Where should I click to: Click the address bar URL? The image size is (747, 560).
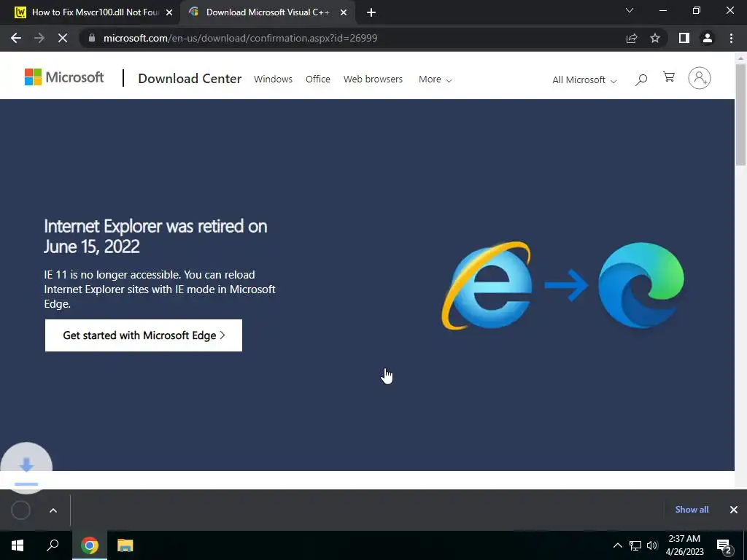click(241, 38)
